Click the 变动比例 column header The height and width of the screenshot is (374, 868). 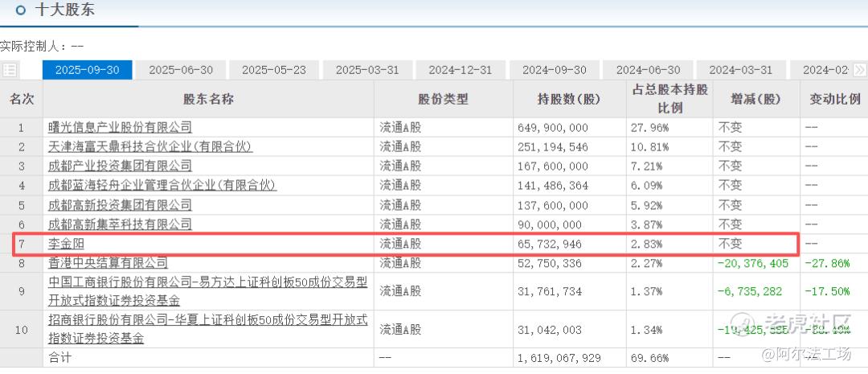pos(835,99)
